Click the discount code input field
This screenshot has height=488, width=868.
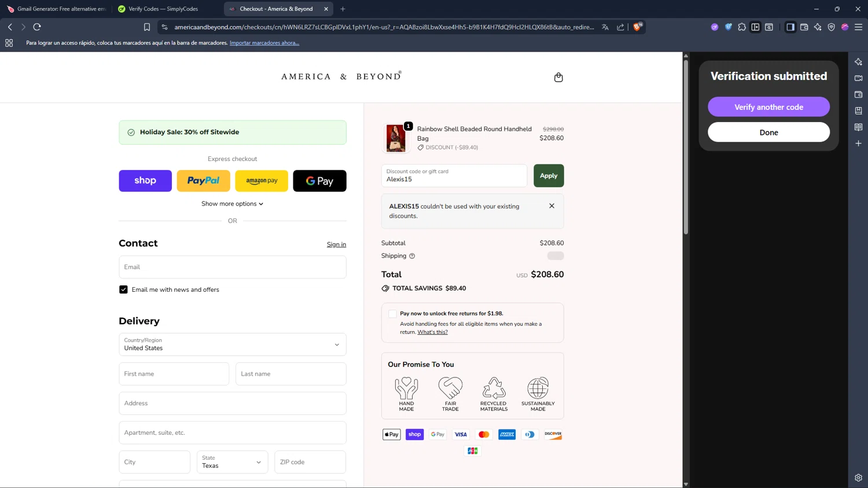pos(454,175)
